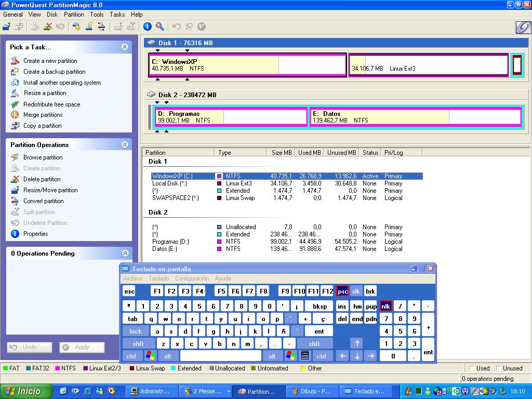The width and height of the screenshot is (532, 399).
Task: Click the Convert partition toolbar icon
Action: click(x=101, y=26)
